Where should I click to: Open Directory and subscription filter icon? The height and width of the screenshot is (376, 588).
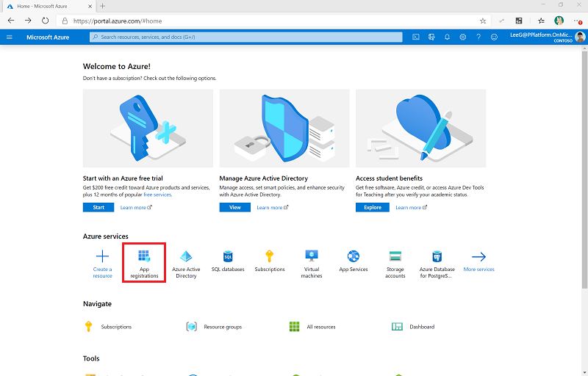[x=431, y=37]
